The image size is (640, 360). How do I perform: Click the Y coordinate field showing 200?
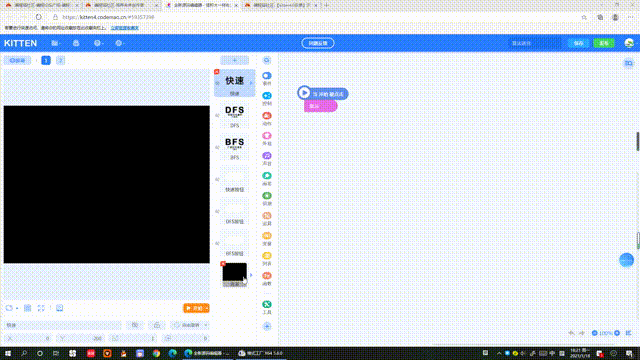[80, 338]
